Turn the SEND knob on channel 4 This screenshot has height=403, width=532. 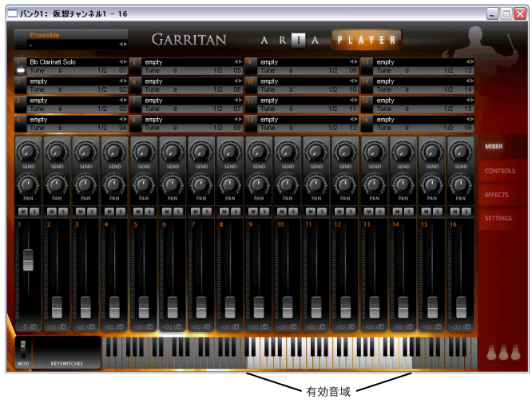point(114,152)
